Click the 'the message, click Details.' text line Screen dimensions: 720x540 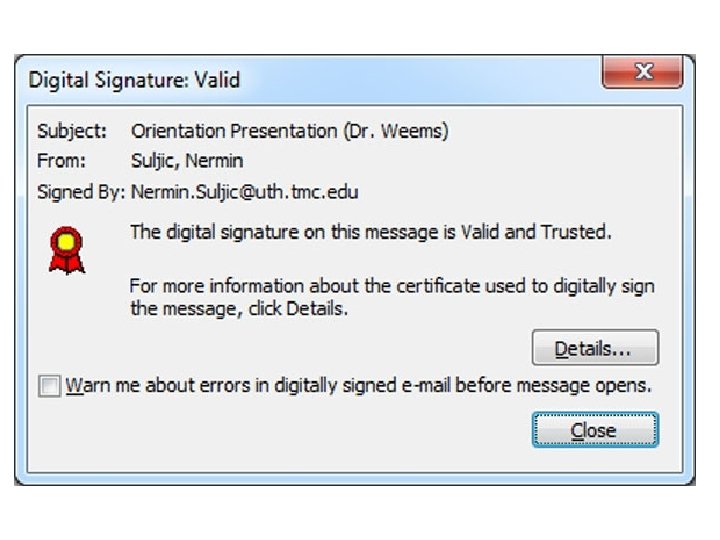238,308
